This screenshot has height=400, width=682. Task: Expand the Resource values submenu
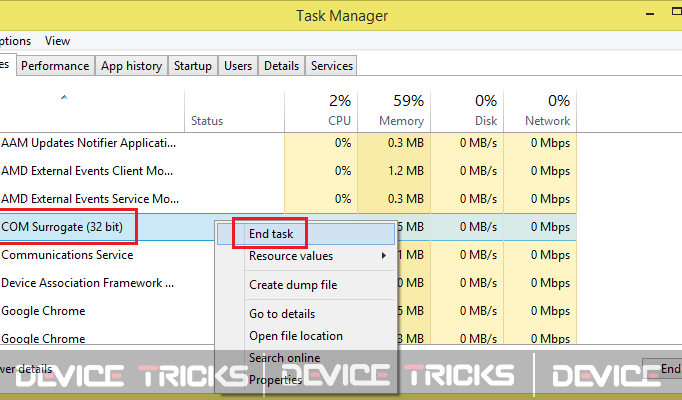(x=306, y=256)
